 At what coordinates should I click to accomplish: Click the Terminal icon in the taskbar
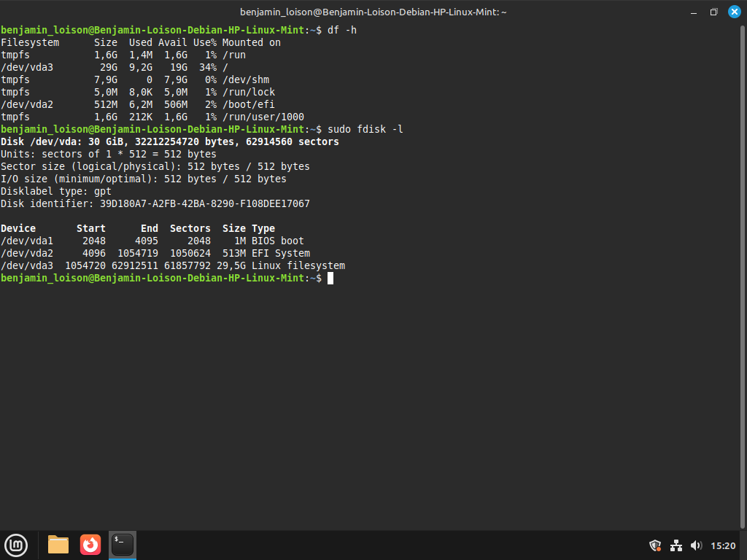coord(122,545)
